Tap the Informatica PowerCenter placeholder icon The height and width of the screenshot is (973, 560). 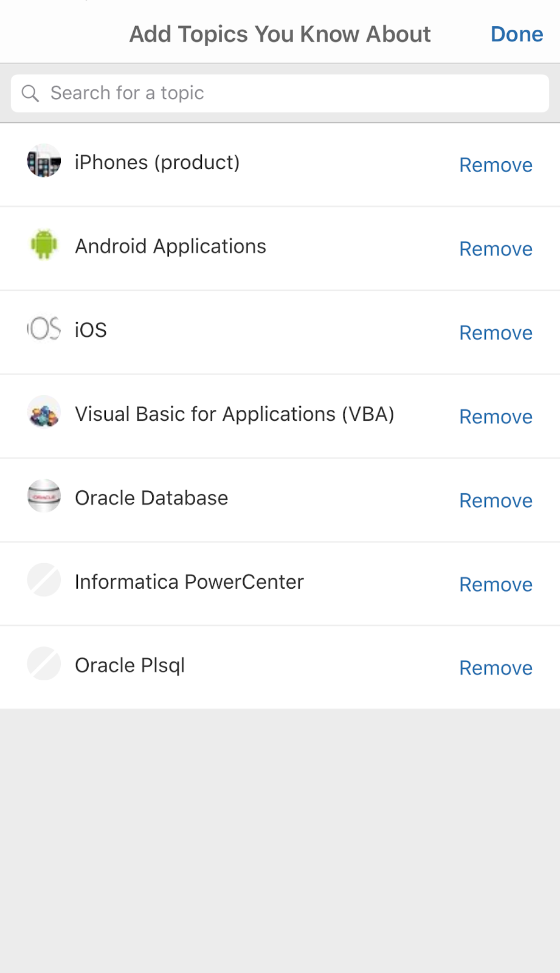coord(44,580)
